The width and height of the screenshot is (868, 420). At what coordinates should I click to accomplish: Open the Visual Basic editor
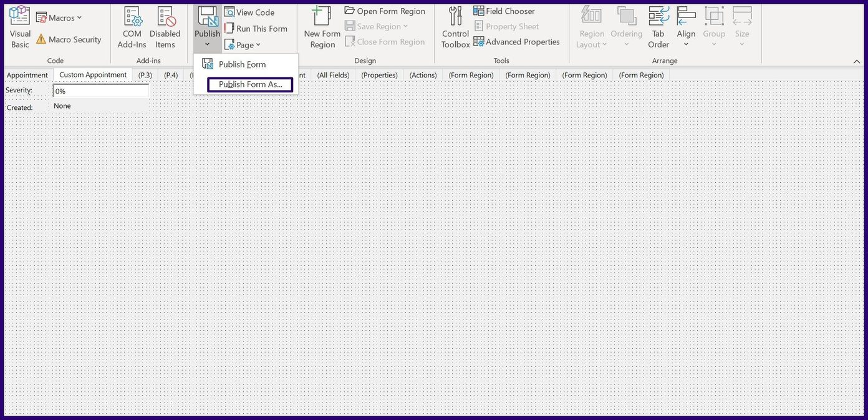pos(19,27)
